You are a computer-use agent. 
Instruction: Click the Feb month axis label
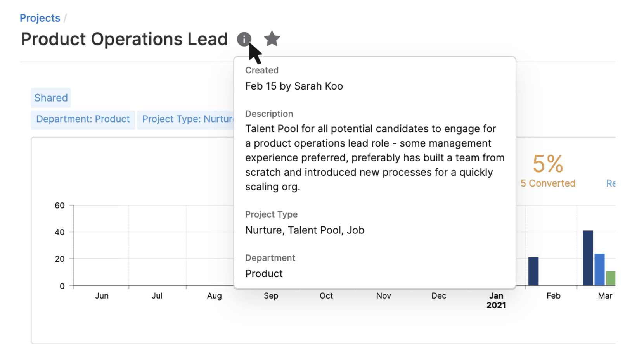[554, 296]
